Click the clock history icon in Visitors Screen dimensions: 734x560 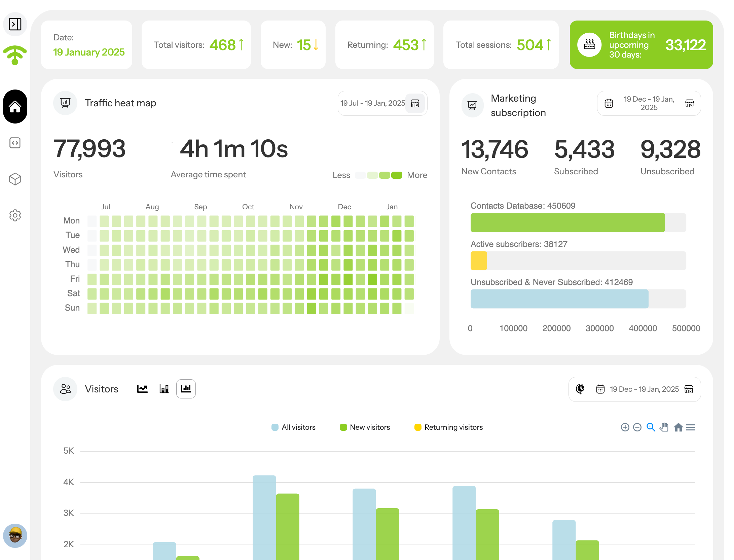(580, 389)
